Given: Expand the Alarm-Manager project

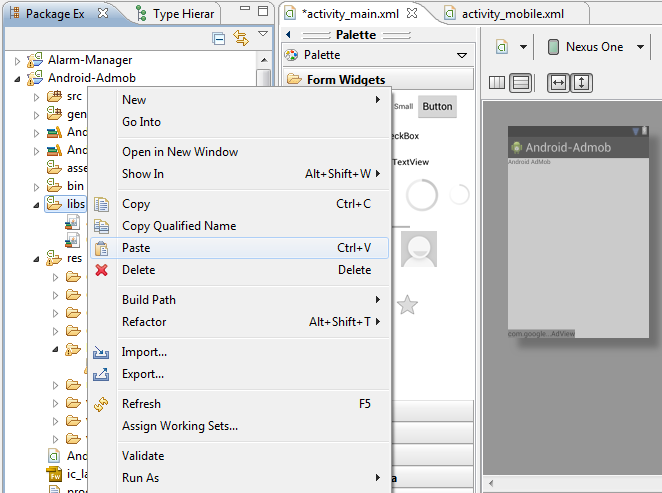Looking at the screenshot, I should 17,61.
